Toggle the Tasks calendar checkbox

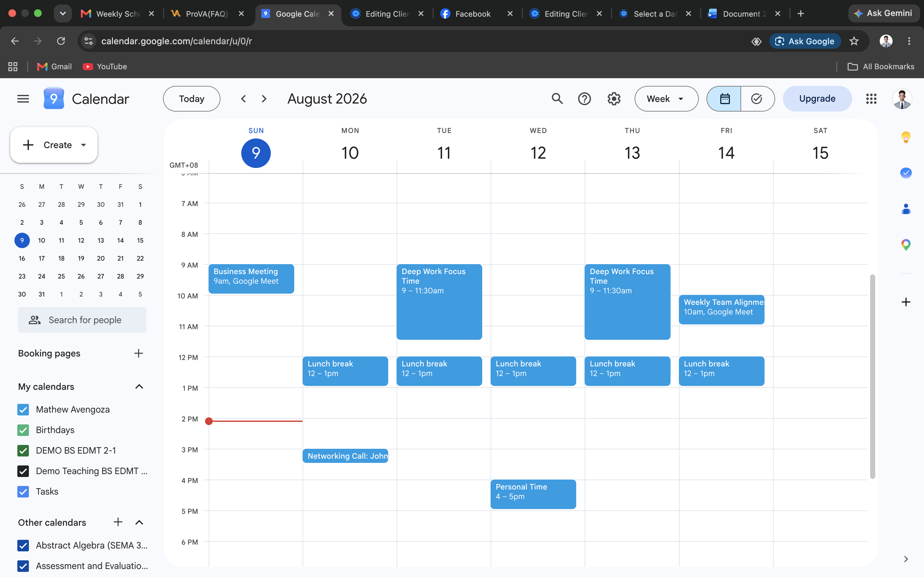[x=23, y=491]
